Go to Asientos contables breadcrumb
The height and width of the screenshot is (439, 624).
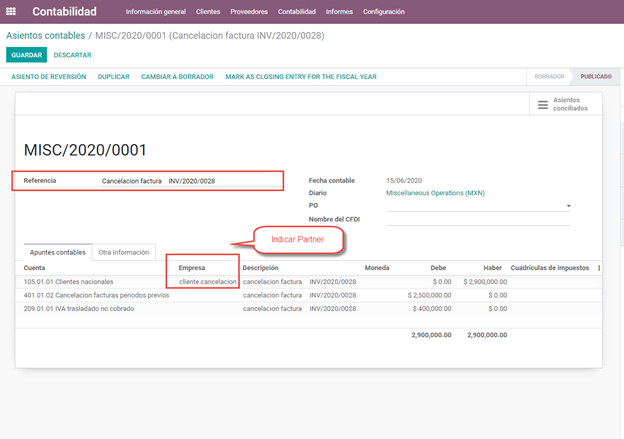[46, 35]
